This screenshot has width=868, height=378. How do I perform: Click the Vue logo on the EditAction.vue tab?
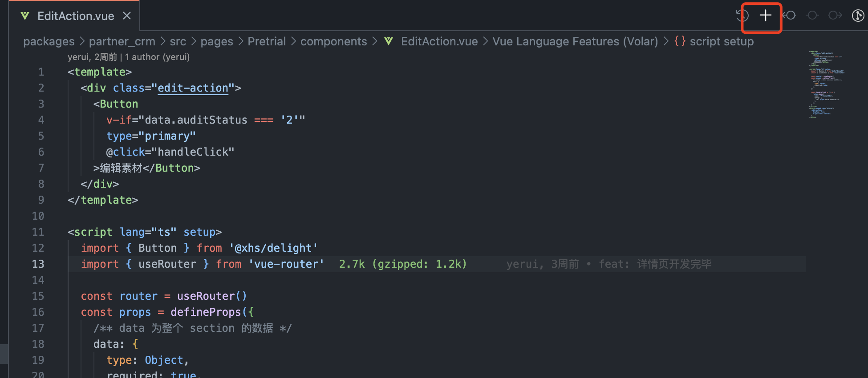25,16
